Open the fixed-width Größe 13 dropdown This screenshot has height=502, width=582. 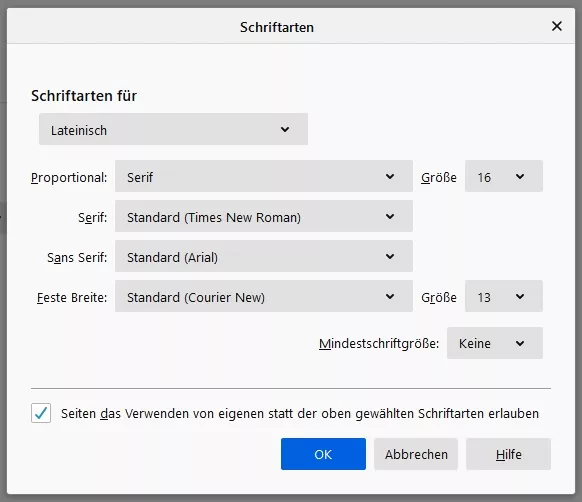(x=504, y=296)
